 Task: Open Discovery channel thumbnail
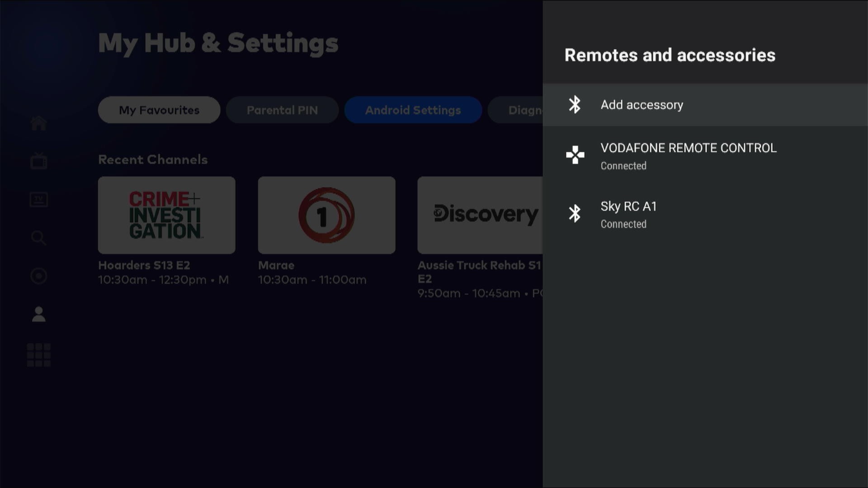480,215
